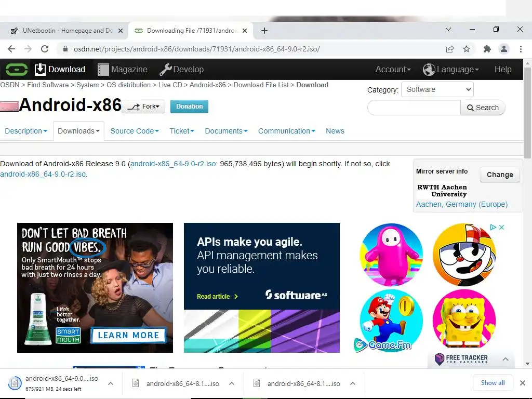
Task: Click the address bar URL
Action: pos(197,49)
